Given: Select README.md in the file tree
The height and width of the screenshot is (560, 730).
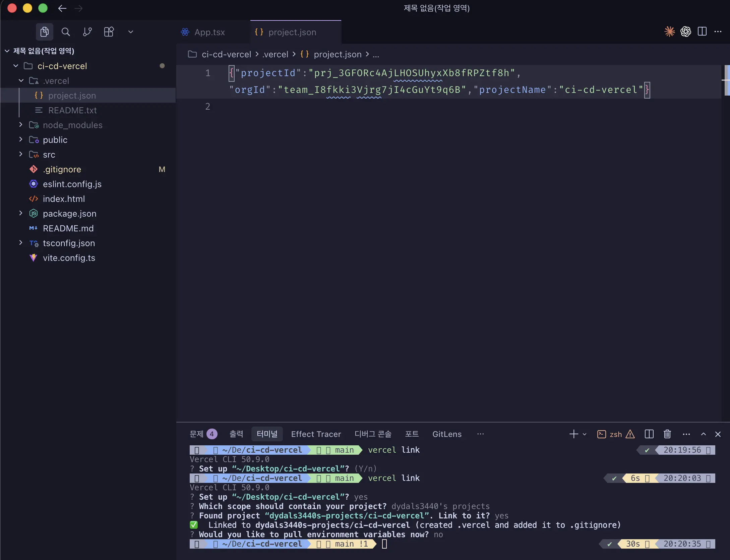Looking at the screenshot, I should (x=68, y=228).
